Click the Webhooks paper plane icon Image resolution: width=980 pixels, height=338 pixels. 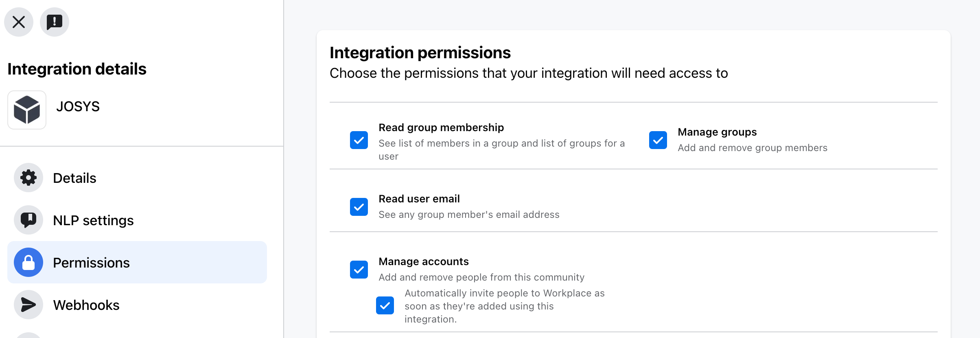28,305
